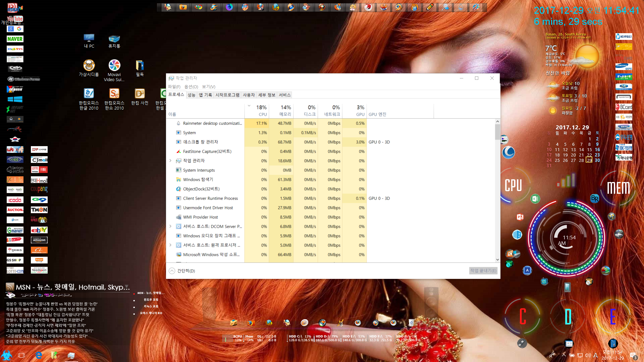Expand the 작업 관리자 process row
644x362 pixels.
pyautogui.click(x=170, y=161)
